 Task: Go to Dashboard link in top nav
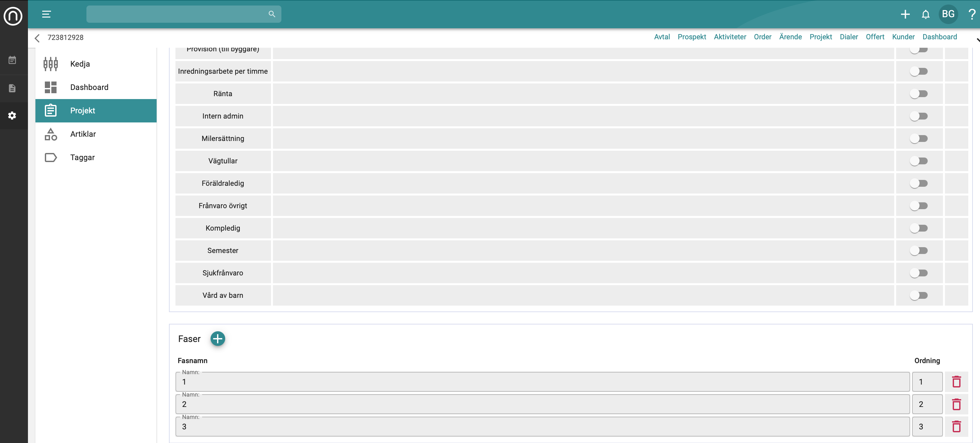939,37
